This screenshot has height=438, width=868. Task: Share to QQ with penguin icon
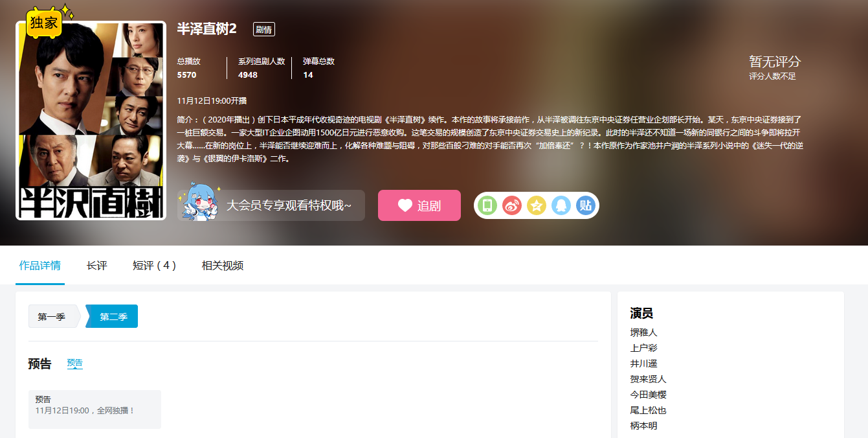[x=561, y=205]
